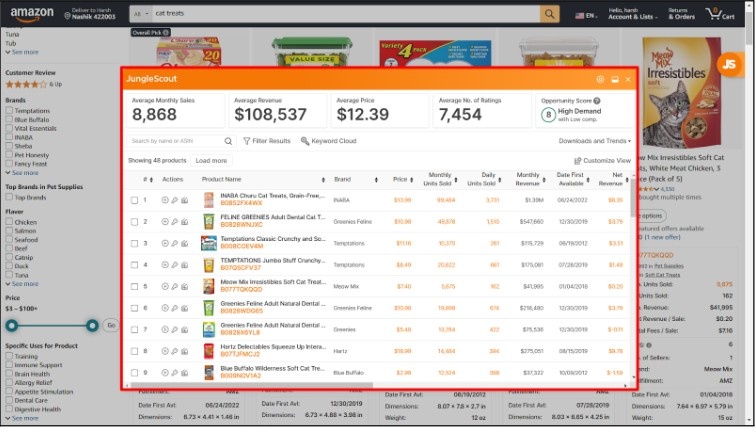Click the Amazon search magnifier button
The width and height of the screenshot is (756, 429).
click(550, 14)
